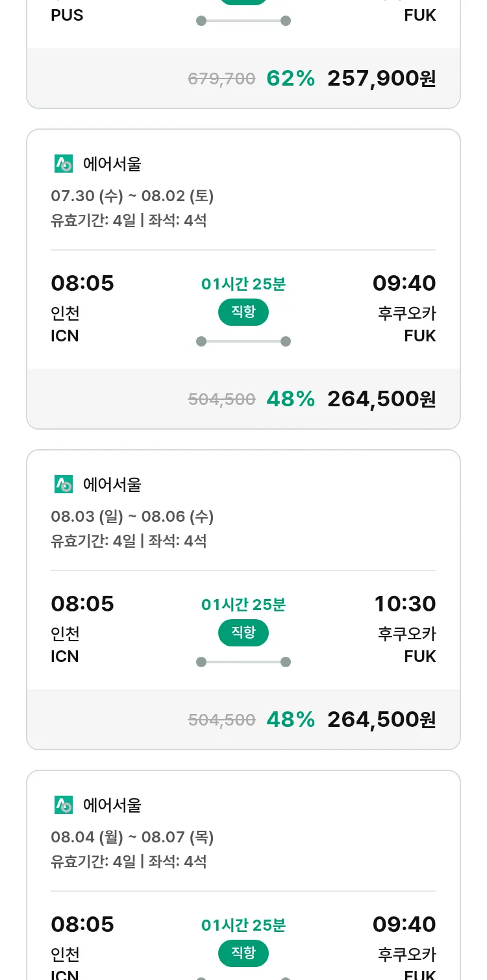The image size is (487, 980).
Task: Select the 264,500원 price on 07.30 flight
Action: [381, 399]
